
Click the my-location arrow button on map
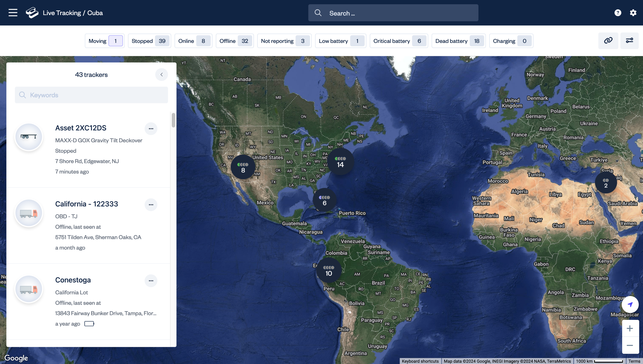pyautogui.click(x=630, y=305)
